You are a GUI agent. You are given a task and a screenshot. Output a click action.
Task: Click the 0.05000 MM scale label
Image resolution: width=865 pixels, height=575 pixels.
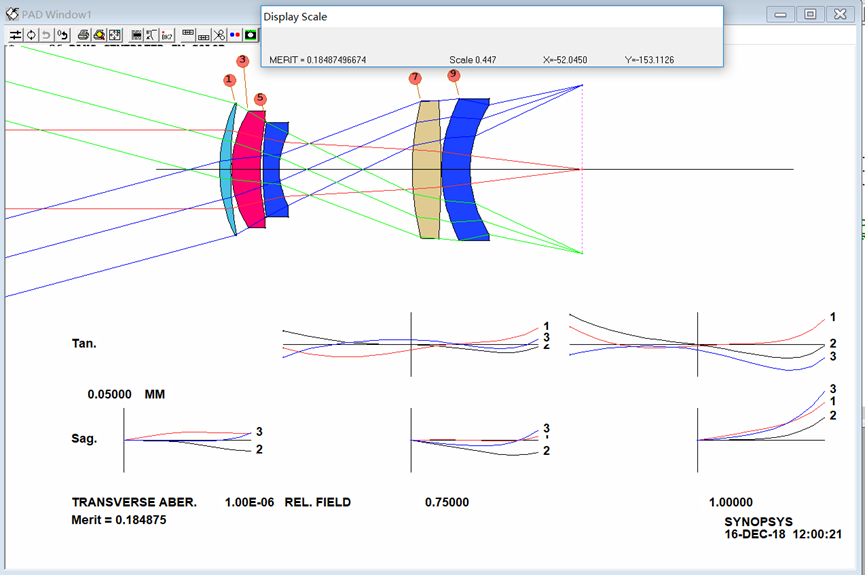(126, 395)
